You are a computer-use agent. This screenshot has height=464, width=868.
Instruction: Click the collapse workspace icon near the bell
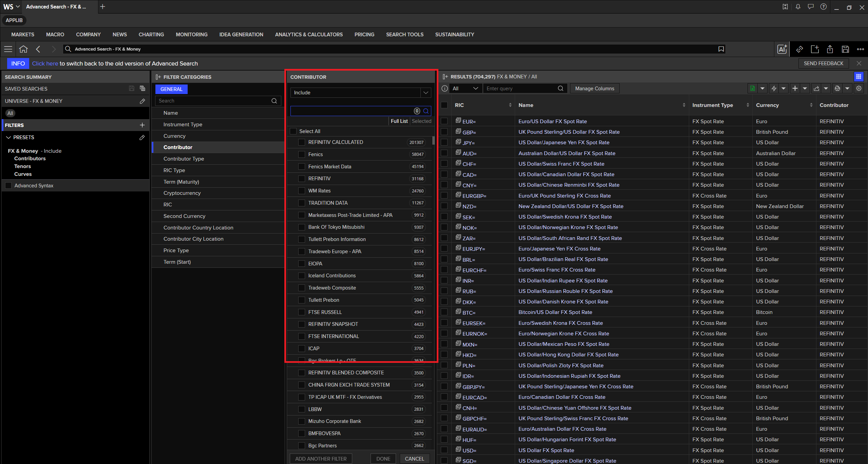point(785,7)
